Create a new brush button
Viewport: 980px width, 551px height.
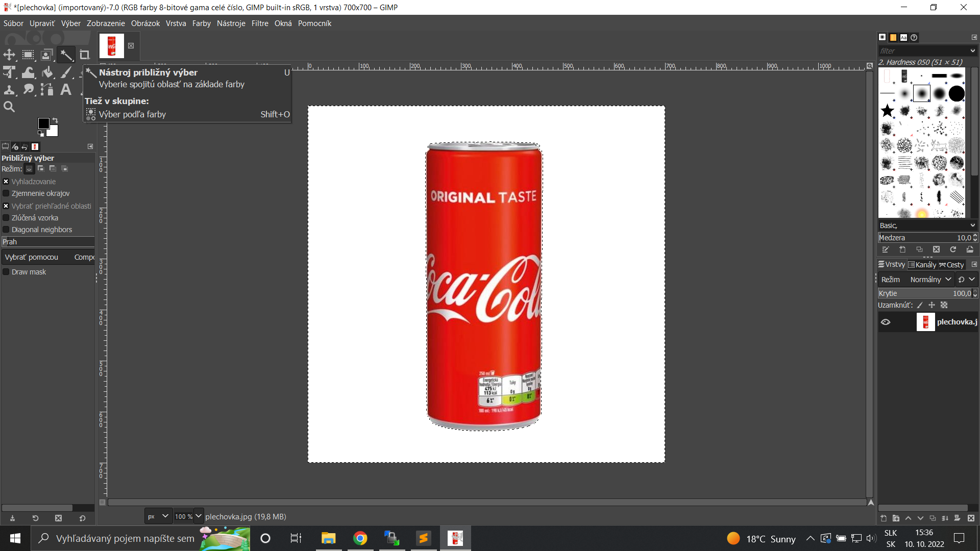click(902, 249)
